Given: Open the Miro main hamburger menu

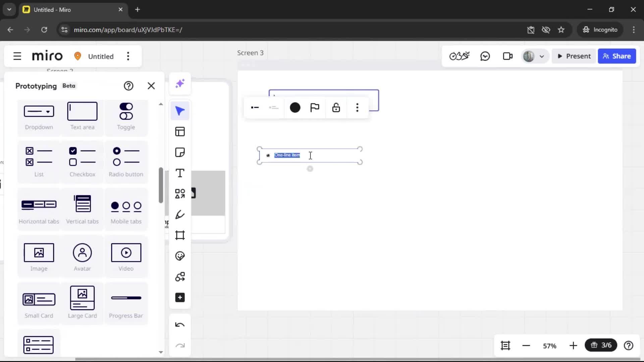Looking at the screenshot, I should tap(17, 56).
